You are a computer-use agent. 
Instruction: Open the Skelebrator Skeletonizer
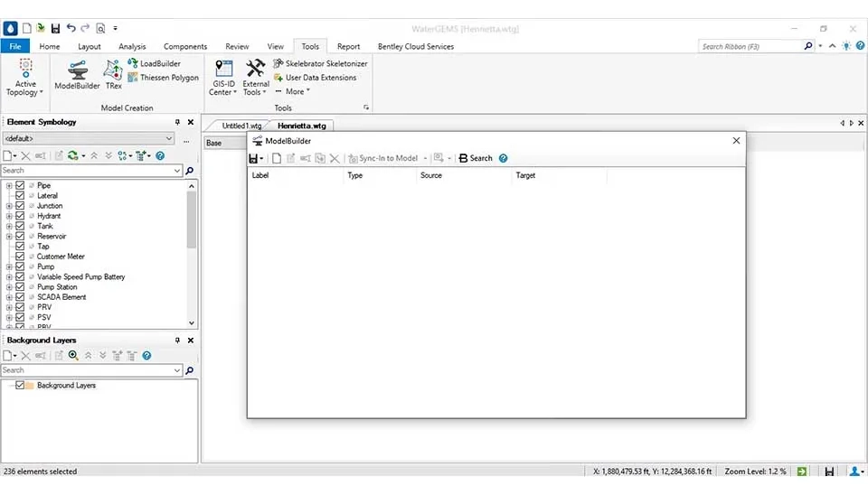pos(320,64)
